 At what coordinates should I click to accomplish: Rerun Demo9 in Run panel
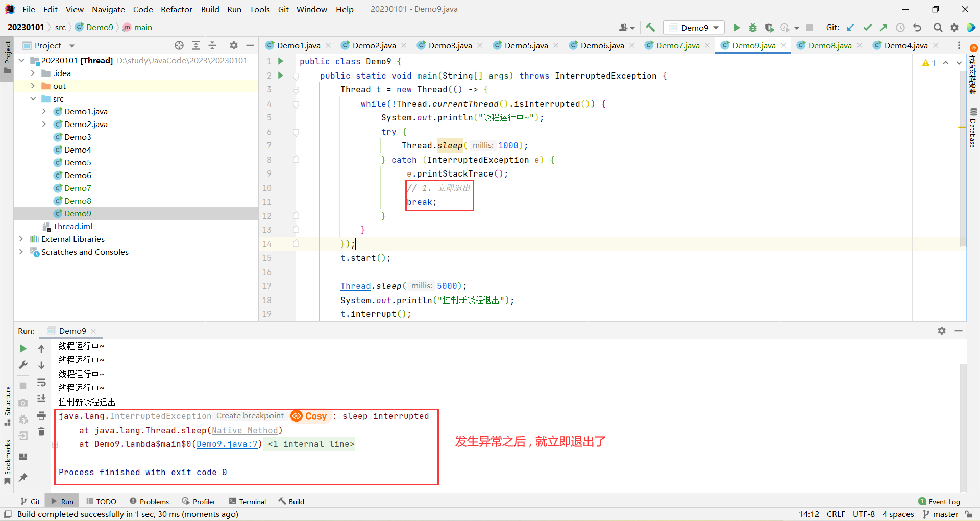[x=23, y=349]
